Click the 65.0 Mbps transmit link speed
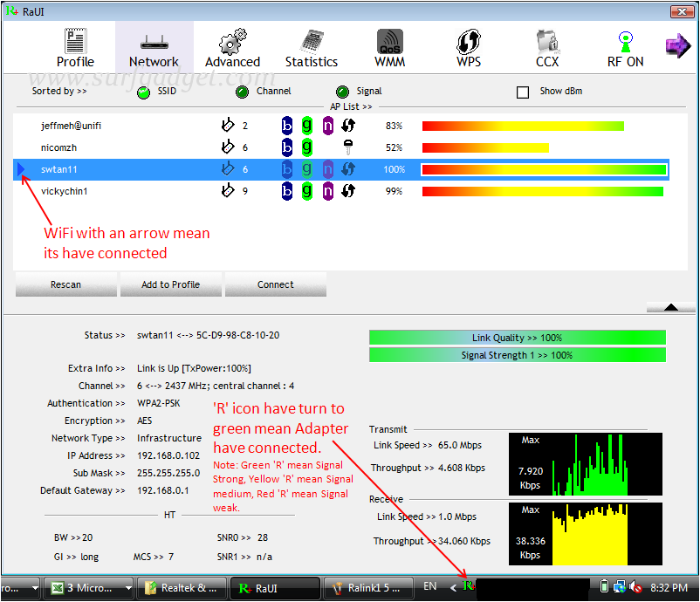 (x=460, y=445)
